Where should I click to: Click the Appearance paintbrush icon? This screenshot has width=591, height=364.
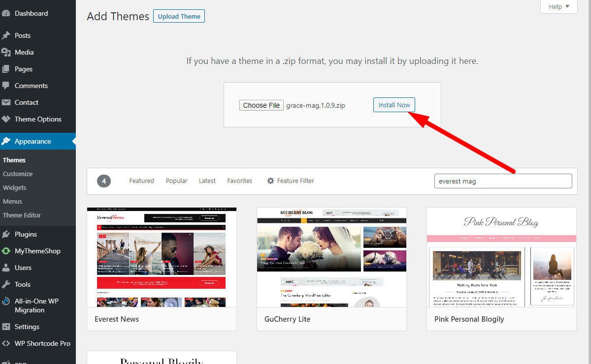[x=6, y=141]
